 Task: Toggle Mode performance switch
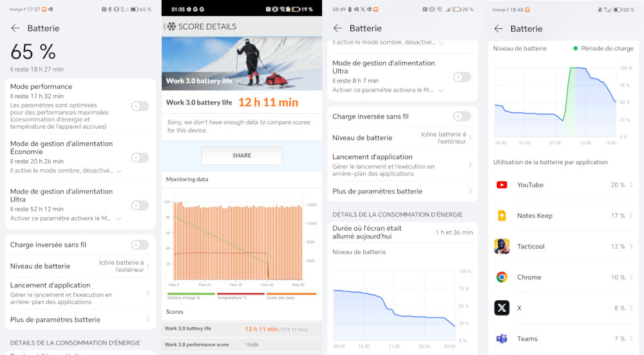coord(140,106)
